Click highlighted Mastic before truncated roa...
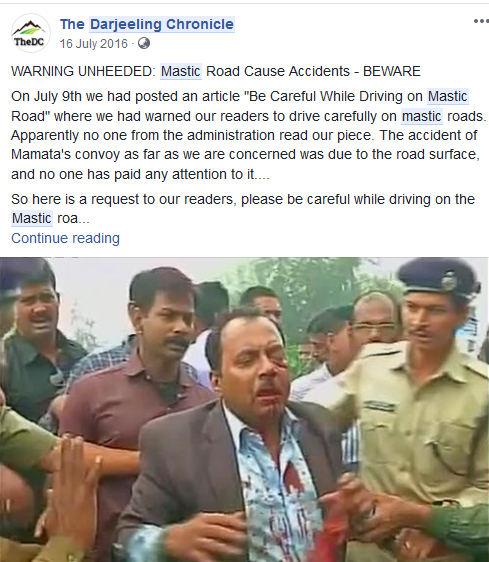 [x=32, y=218]
